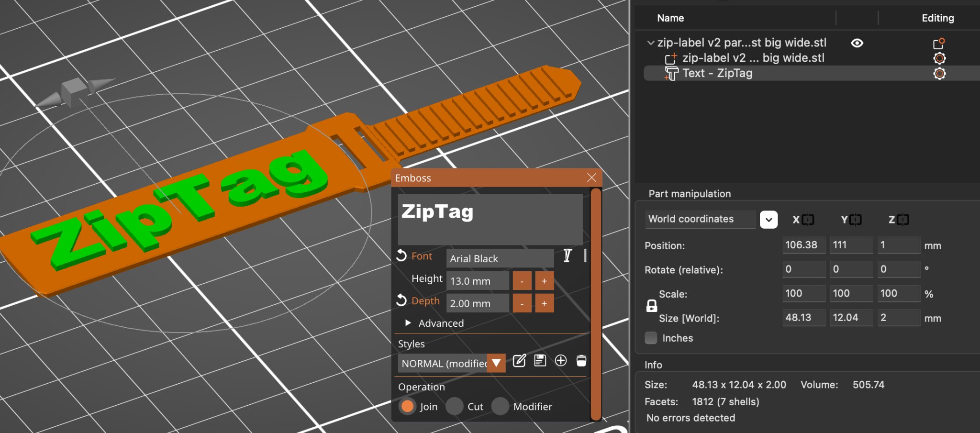Select the Text - ZipTag tree item
This screenshot has width=980, height=433.
717,73
